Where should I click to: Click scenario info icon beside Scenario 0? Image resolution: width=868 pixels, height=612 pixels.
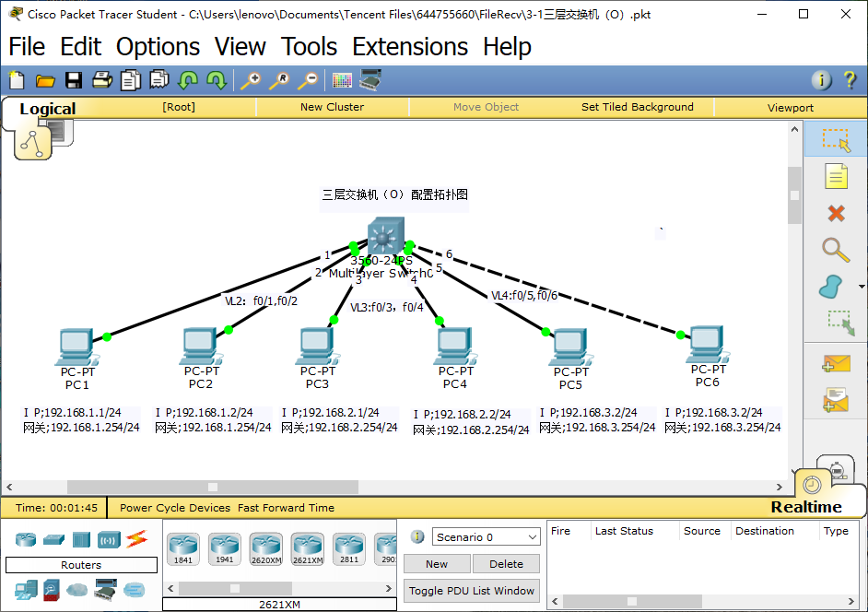pyautogui.click(x=417, y=536)
